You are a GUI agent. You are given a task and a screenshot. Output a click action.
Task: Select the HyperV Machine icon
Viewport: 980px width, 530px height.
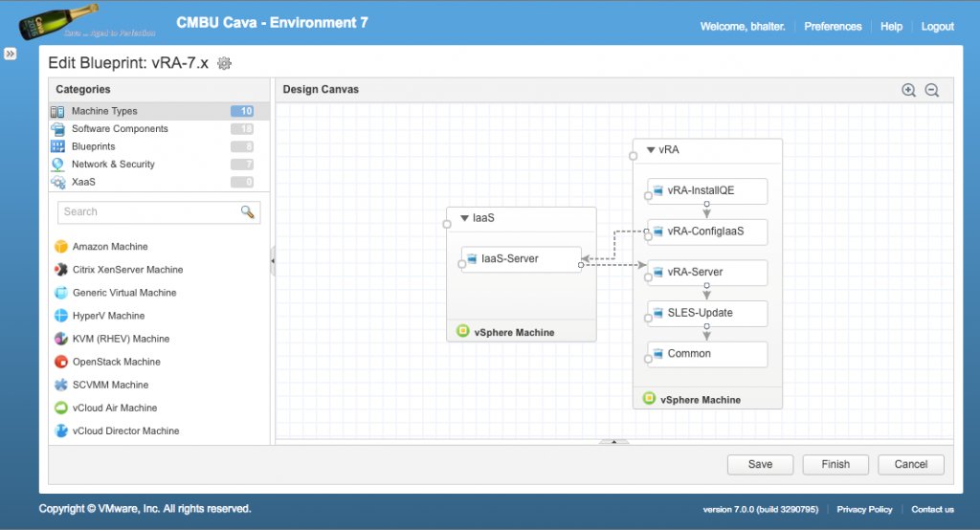tap(60, 316)
